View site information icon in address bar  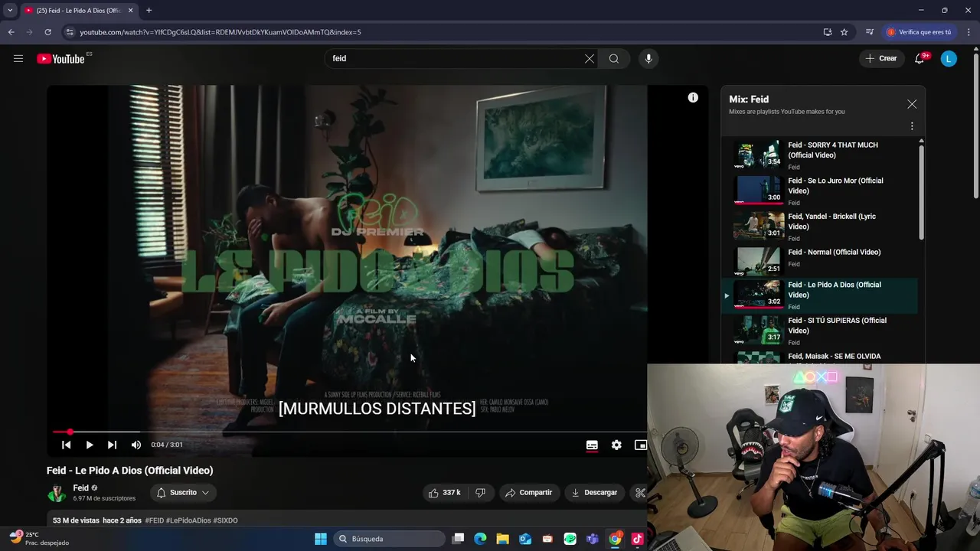pyautogui.click(x=70, y=32)
